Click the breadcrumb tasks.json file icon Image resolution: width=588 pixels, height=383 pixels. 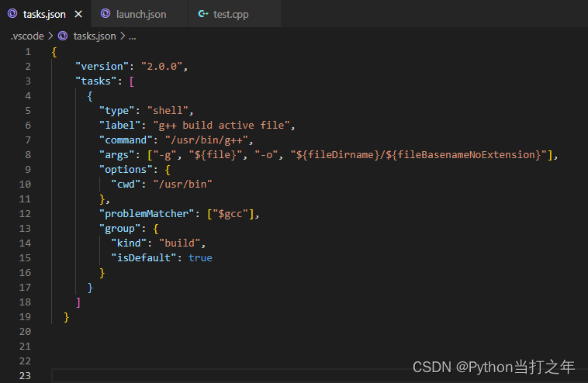63,36
